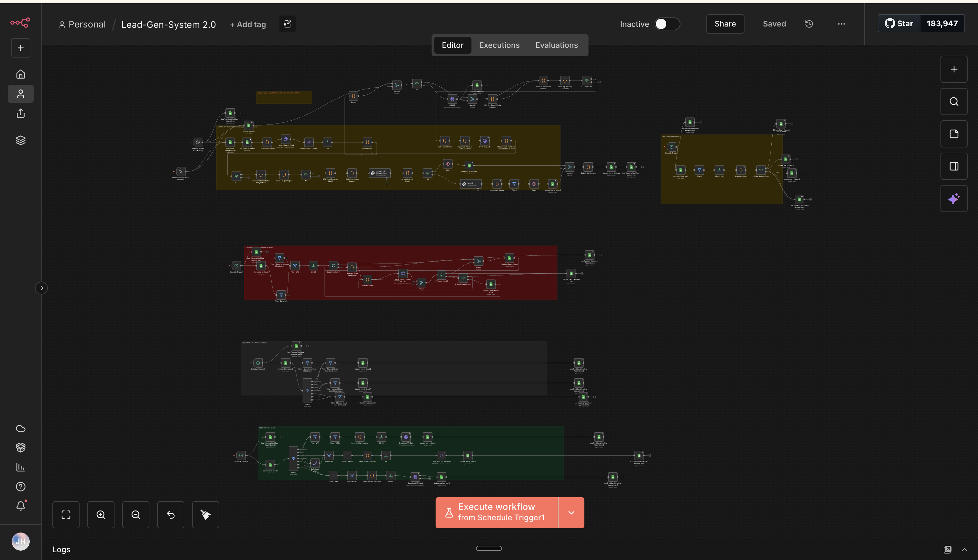Open the Evaluations tab
Image resolution: width=978 pixels, height=560 pixels.
pyautogui.click(x=556, y=45)
